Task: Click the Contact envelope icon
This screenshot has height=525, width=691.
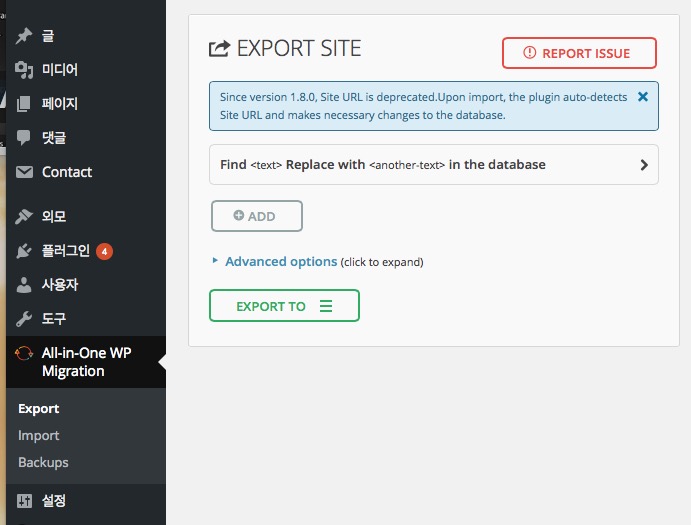Action: tap(24, 172)
